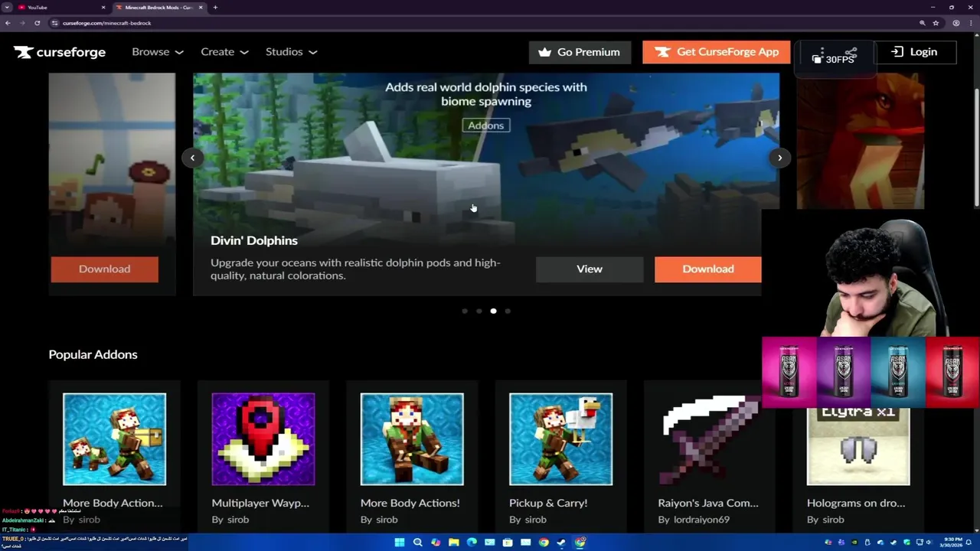Expand the Create dropdown menu
The image size is (980, 551).
(224, 52)
